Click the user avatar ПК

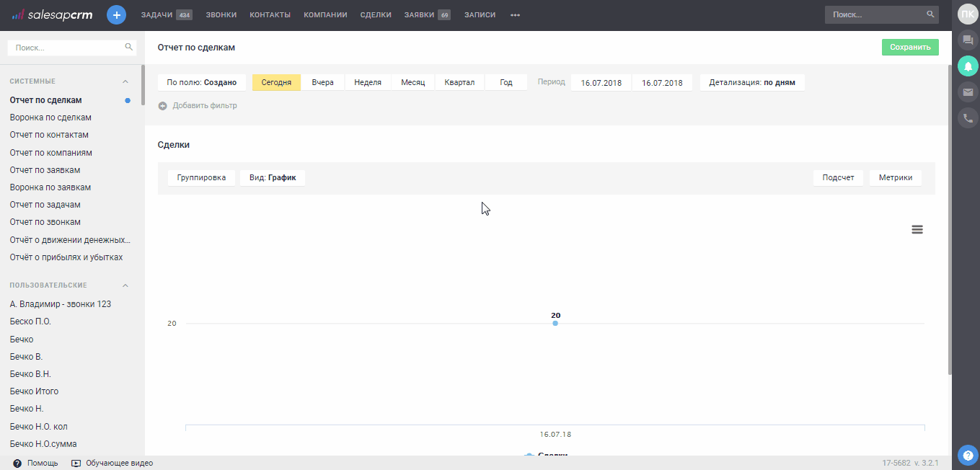pyautogui.click(x=967, y=14)
